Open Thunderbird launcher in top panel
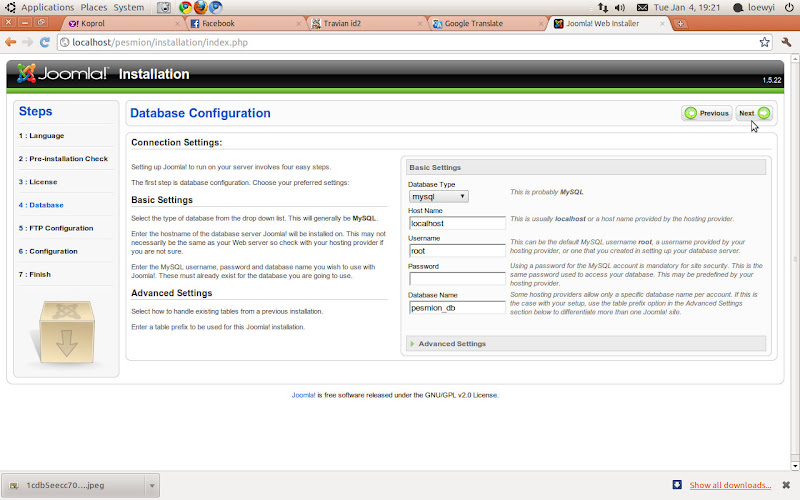This screenshot has width=800, height=500. click(x=216, y=7)
